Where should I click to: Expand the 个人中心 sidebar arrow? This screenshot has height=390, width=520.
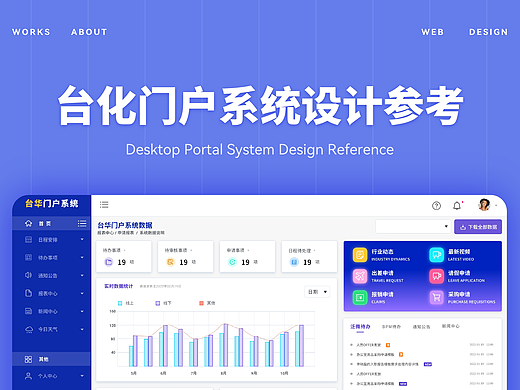click(82, 376)
